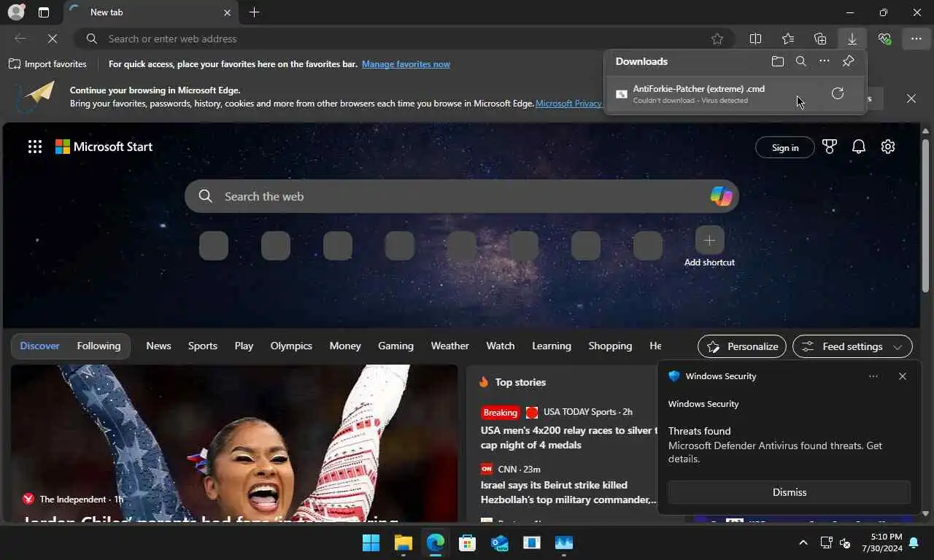934x560 pixels.
Task: Open the Gaming category
Action: (x=395, y=346)
